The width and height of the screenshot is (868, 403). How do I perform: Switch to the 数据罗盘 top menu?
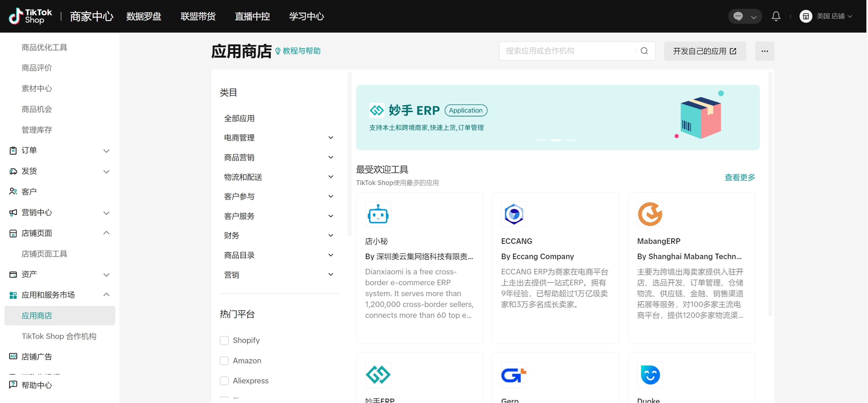(x=144, y=16)
